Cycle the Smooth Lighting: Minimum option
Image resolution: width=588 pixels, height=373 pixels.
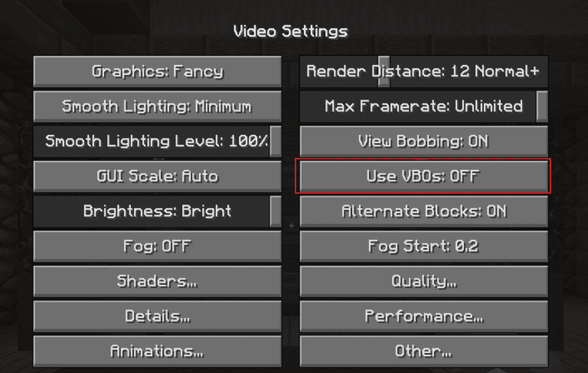(x=157, y=106)
